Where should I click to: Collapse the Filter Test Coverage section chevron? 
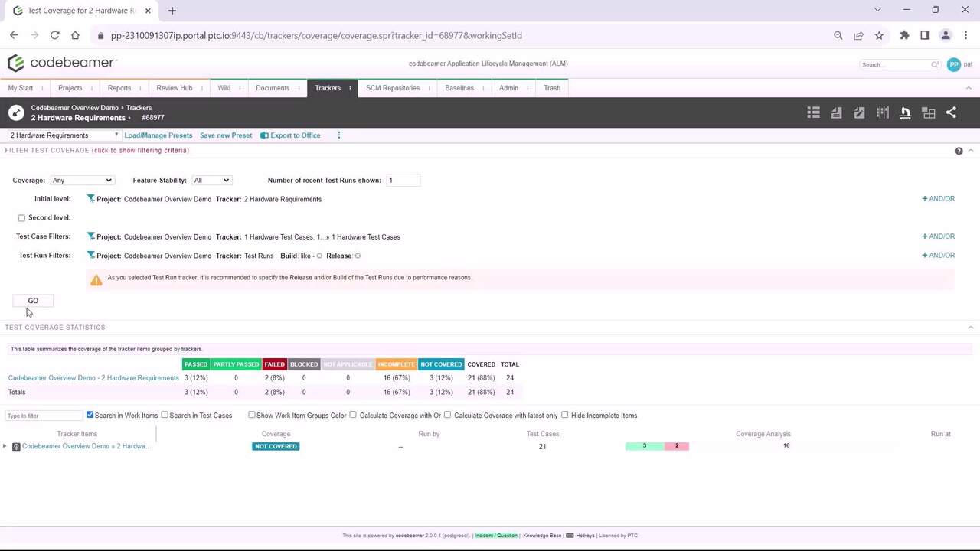970,151
